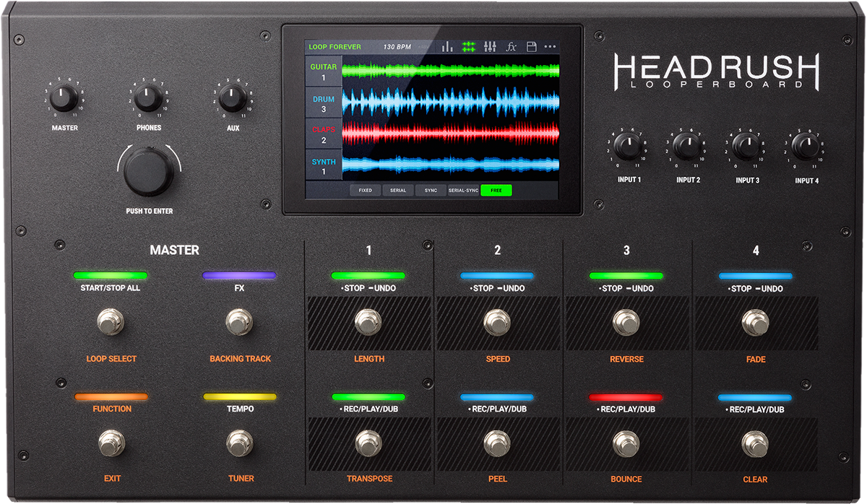Tap the save (floppy disk) icon
The height and width of the screenshot is (504, 867).
(530, 46)
